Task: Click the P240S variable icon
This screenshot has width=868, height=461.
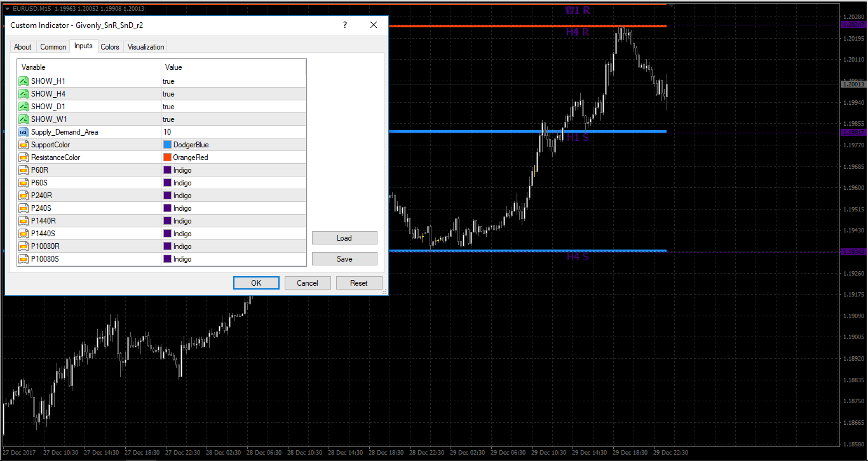Action: (24, 208)
